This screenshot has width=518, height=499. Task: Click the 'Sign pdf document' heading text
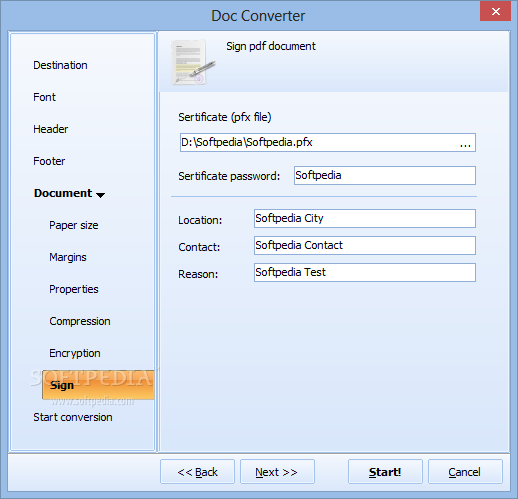[271, 46]
